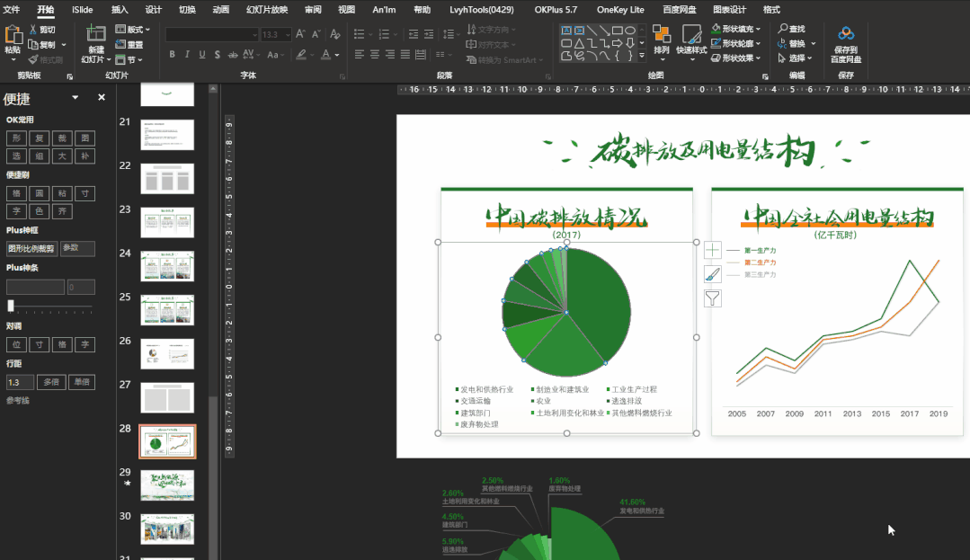The height and width of the screenshot is (560, 970).
Task: Switch to the iSlide tab
Action: (83, 9)
